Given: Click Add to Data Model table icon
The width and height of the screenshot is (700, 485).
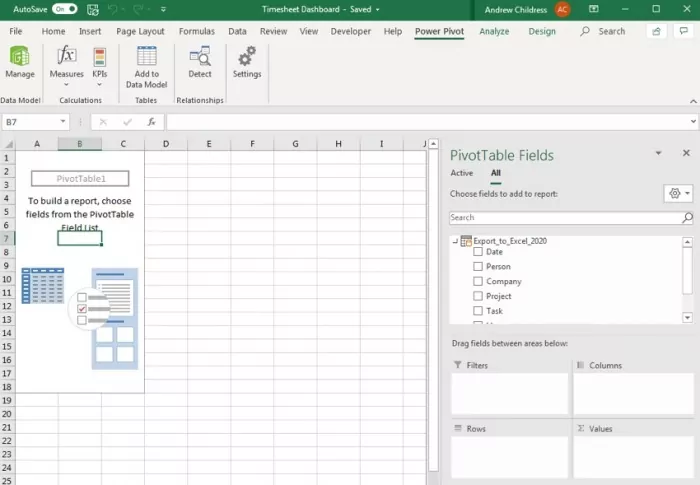Looking at the screenshot, I should pos(146,56).
